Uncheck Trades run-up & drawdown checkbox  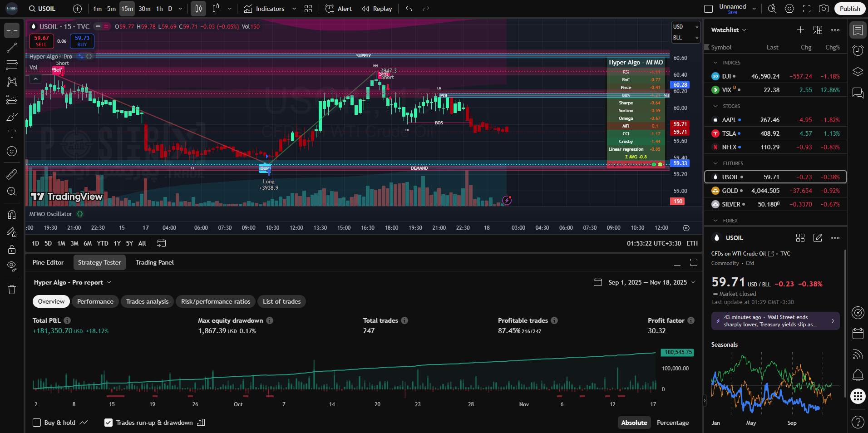pyautogui.click(x=108, y=423)
